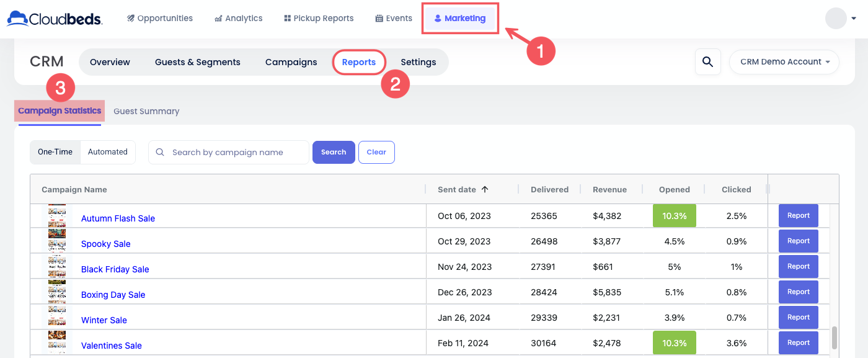Switch to the Campaigns tab

tap(291, 62)
